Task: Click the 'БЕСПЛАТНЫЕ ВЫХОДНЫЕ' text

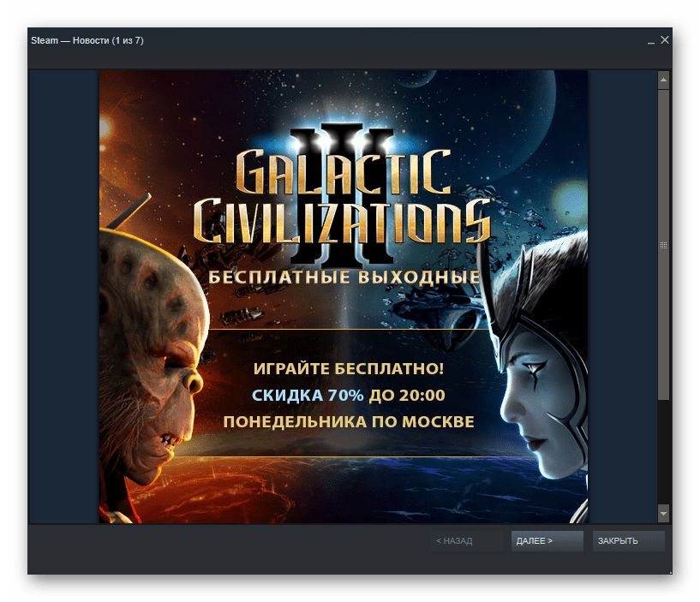Action: pyautogui.click(x=344, y=277)
